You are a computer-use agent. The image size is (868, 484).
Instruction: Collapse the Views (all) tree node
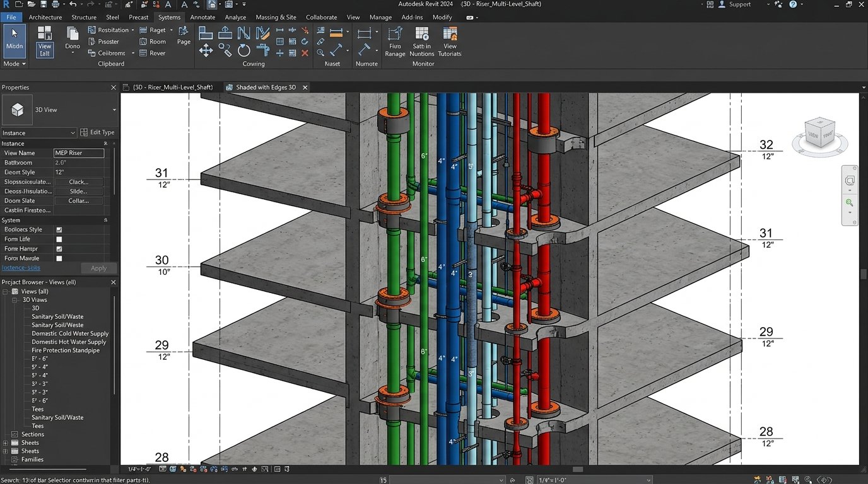pos(6,292)
